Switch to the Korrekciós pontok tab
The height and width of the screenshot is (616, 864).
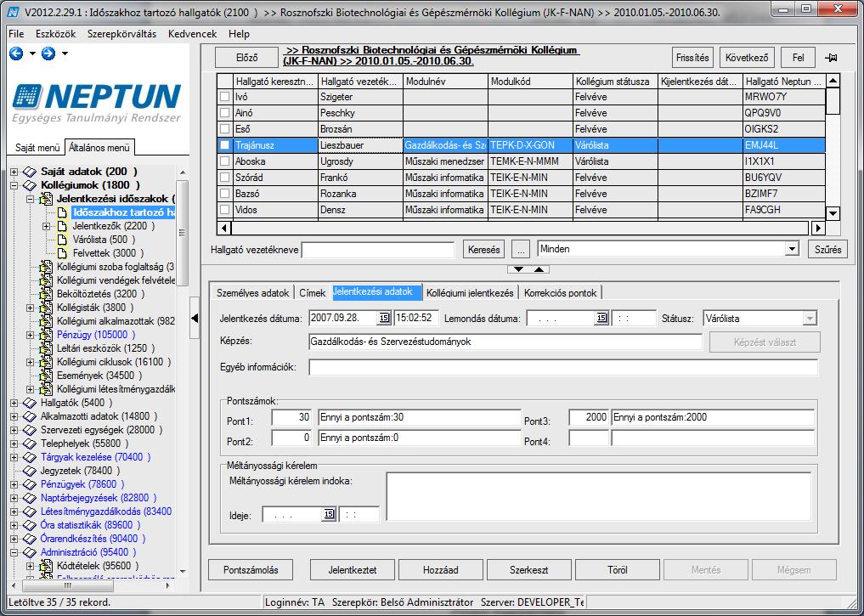(561, 292)
